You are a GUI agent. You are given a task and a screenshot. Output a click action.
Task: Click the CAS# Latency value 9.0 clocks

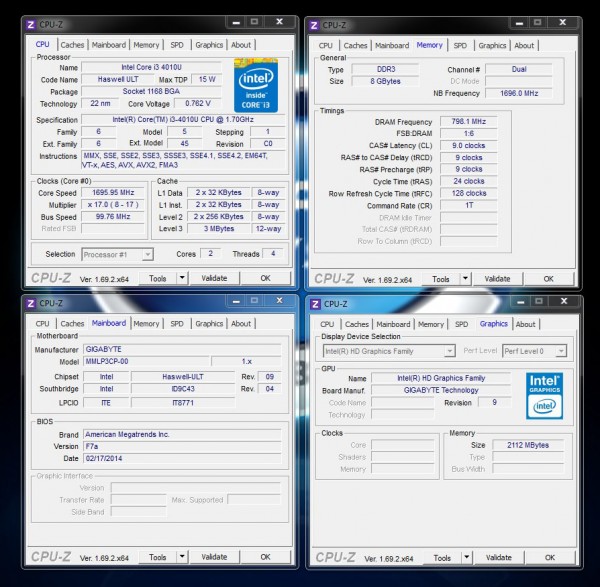(469, 145)
